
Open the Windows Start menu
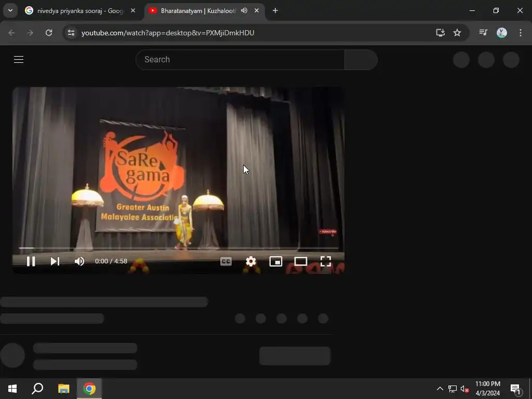12,389
